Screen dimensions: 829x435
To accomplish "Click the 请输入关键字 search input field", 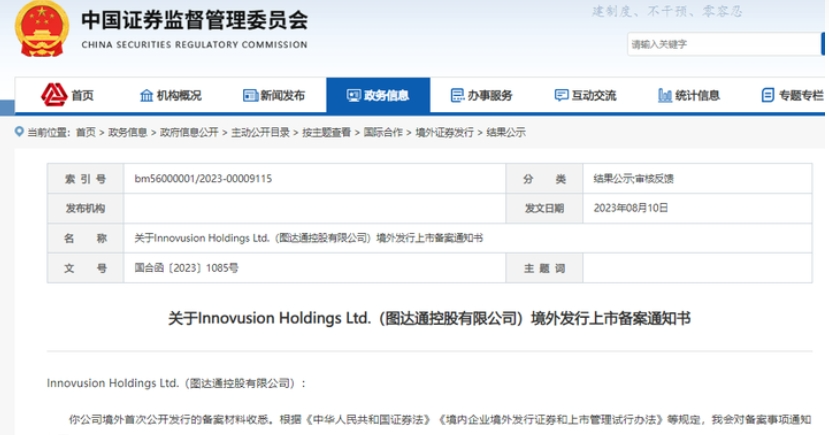I will [724, 44].
